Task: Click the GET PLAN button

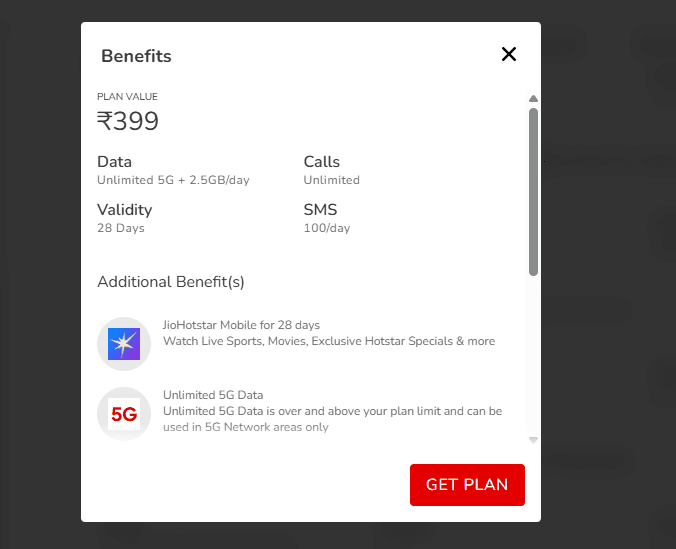Action: [467, 485]
